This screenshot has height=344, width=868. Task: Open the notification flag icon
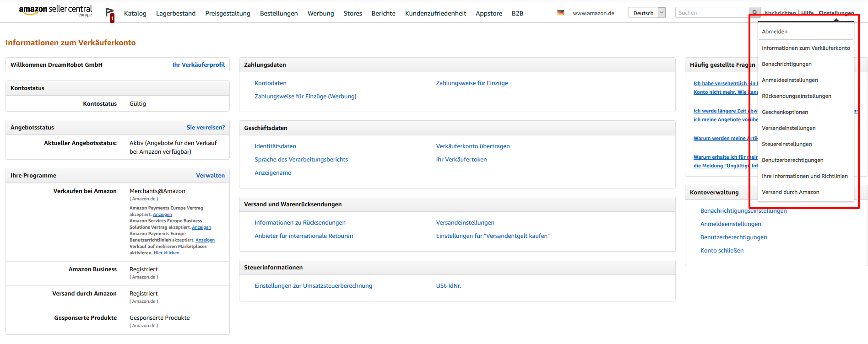109,14
